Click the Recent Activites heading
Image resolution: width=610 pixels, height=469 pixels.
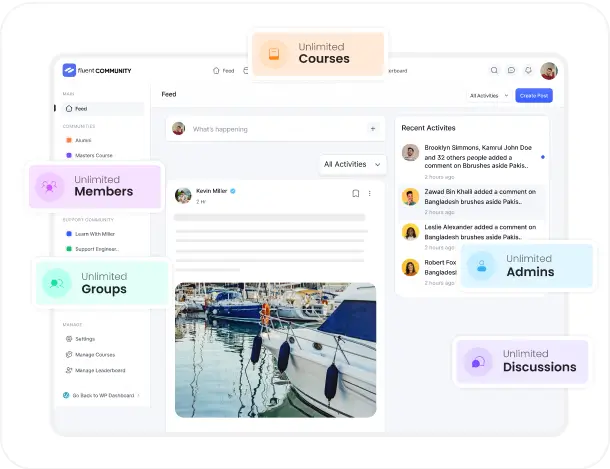click(x=428, y=128)
